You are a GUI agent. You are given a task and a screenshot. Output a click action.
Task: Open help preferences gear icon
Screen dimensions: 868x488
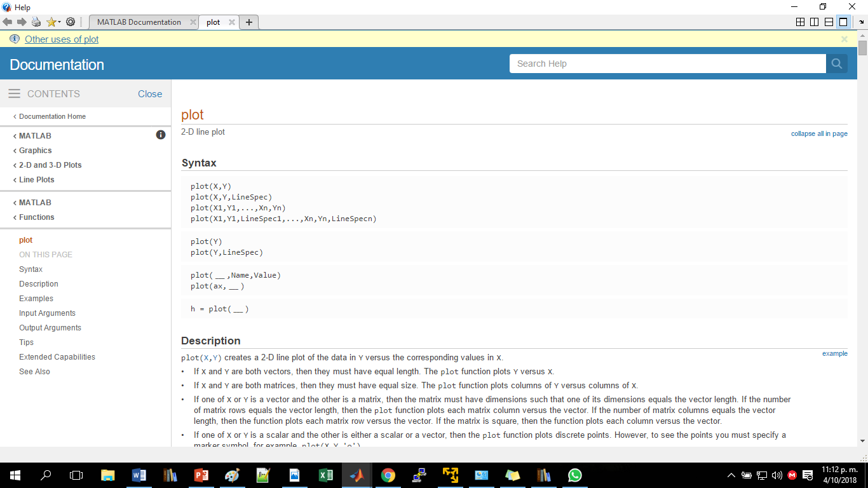(71, 22)
